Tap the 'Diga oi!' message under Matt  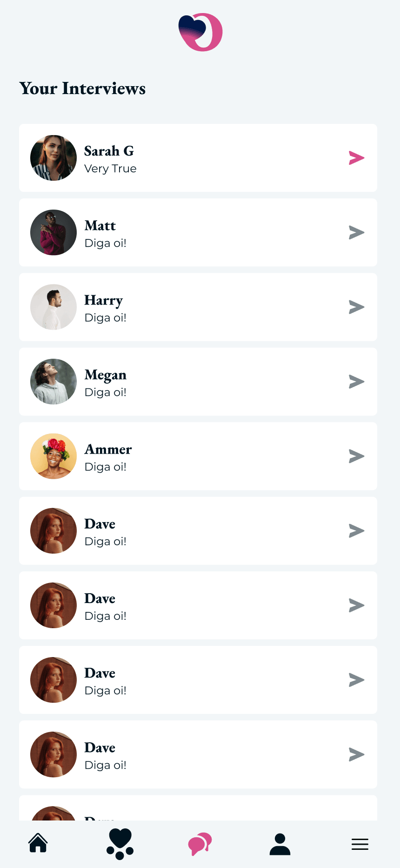click(x=106, y=243)
